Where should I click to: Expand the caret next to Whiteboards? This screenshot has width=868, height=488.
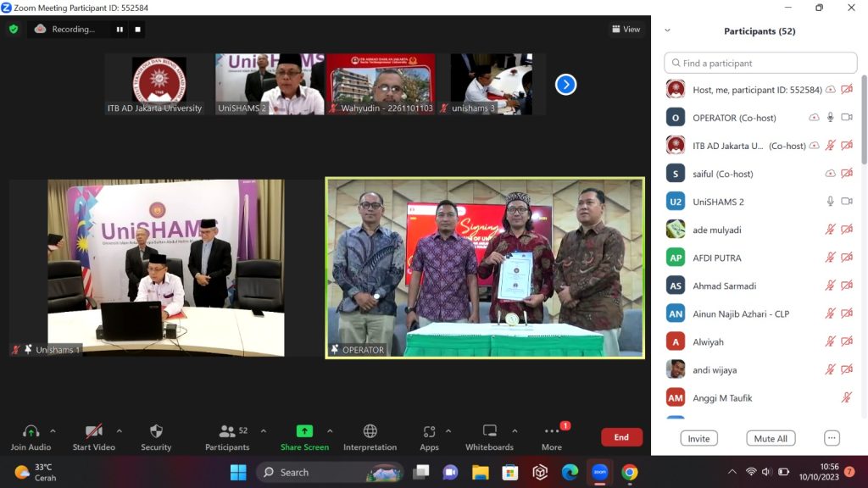[x=515, y=431]
